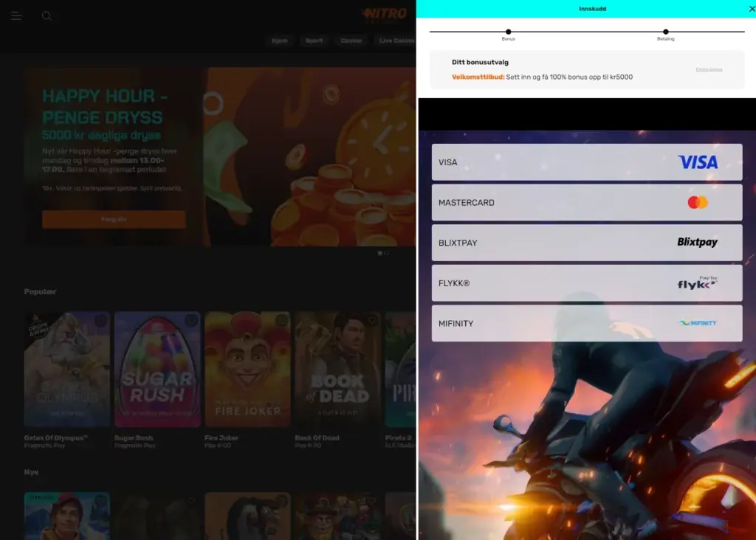The width and height of the screenshot is (756, 540).
Task: Click the Innskudd panel title
Action: coord(593,9)
